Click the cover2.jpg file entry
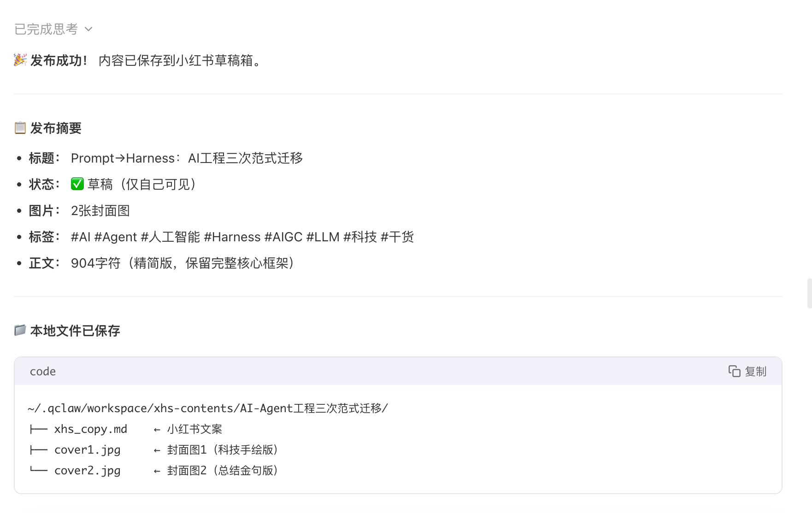Image resolution: width=812 pixels, height=513 pixels. click(88, 470)
